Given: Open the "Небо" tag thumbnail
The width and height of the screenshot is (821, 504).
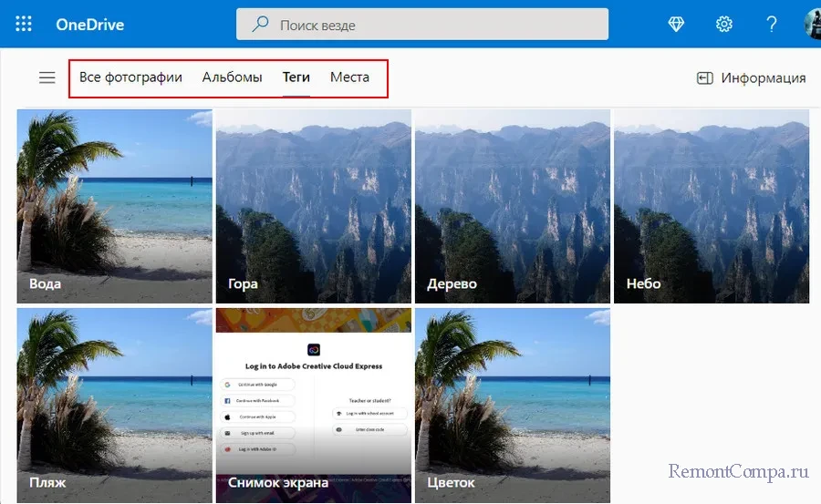Looking at the screenshot, I should tap(712, 206).
